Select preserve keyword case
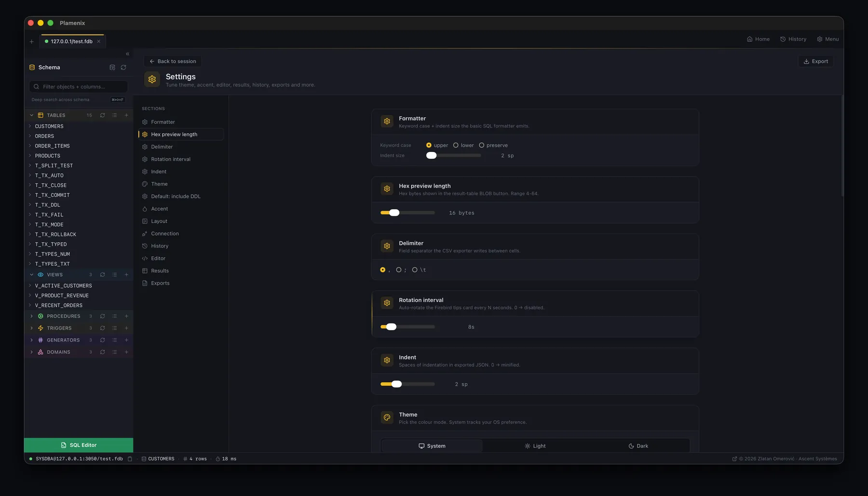The height and width of the screenshot is (496, 868). click(481, 145)
